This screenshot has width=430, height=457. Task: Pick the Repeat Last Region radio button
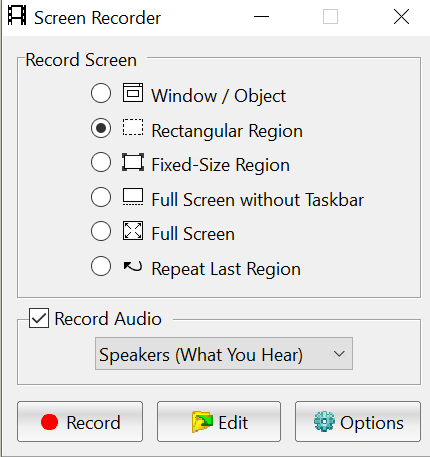click(x=101, y=266)
